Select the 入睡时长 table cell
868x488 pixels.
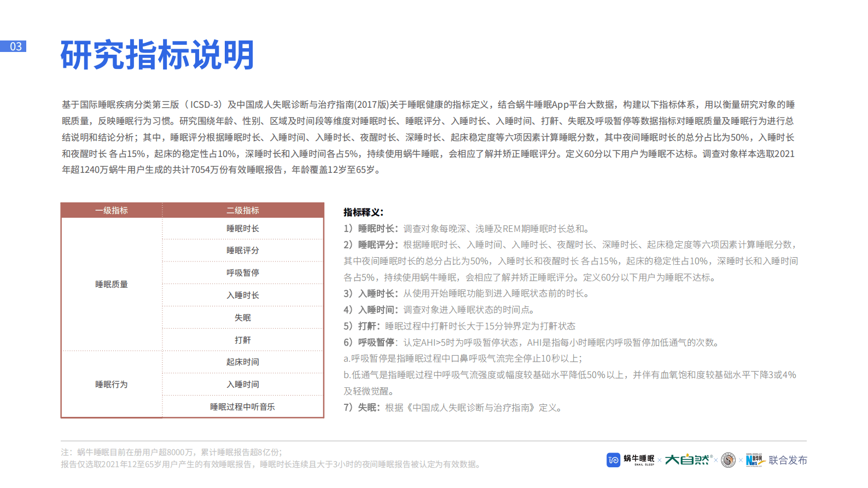(243, 295)
